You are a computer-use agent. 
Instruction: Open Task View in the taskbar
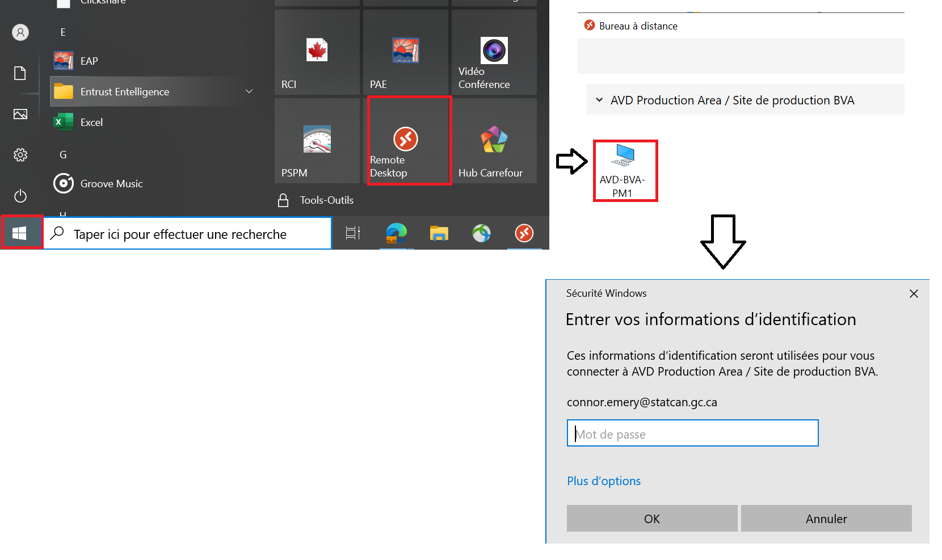point(353,233)
